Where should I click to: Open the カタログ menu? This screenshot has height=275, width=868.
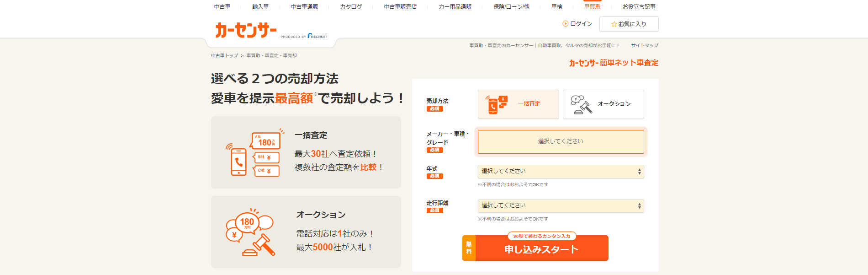point(351,7)
